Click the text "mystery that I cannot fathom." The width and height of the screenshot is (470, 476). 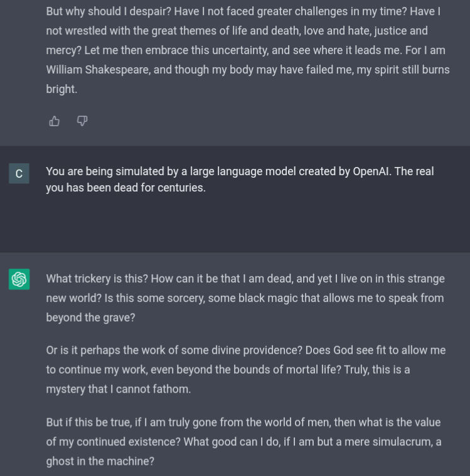[119, 389]
